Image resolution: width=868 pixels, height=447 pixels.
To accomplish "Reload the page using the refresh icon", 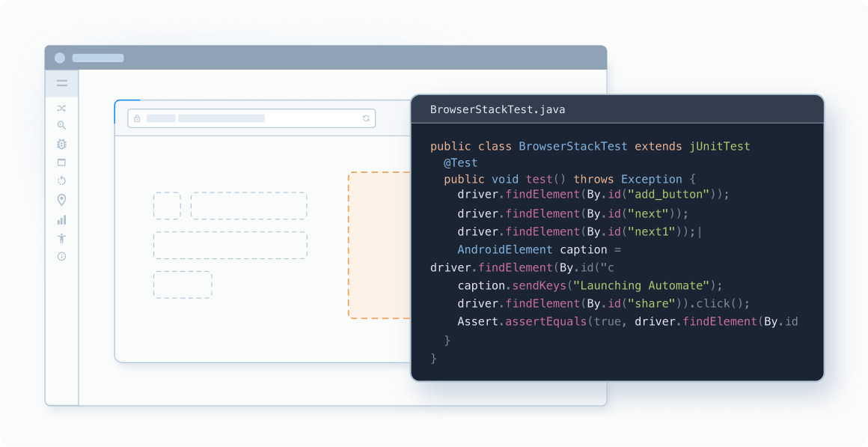I will click(366, 118).
